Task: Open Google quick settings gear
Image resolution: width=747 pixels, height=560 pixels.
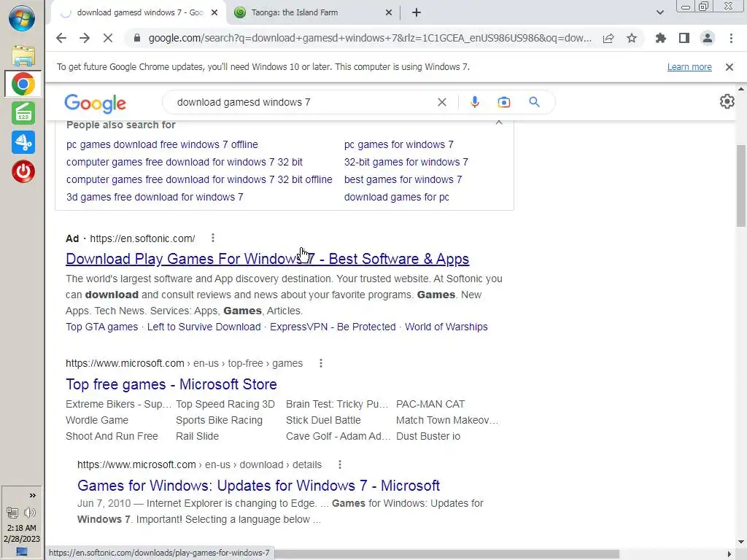Action: pos(727,101)
